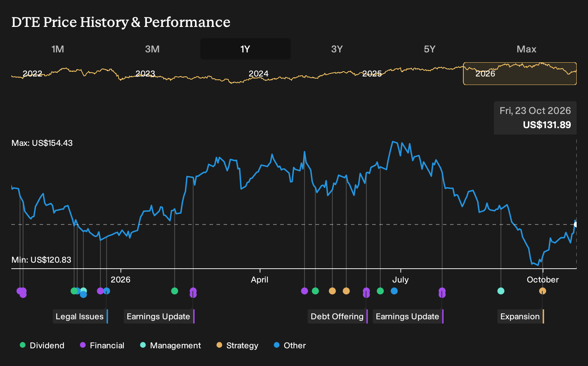Click the orange Strategy dot under October
This screenshot has width=588, height=366.
click(x=542, y=291)
